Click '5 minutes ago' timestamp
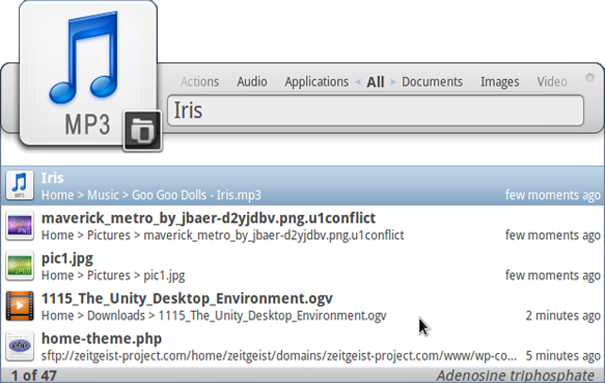The height and width of the screenshot is (383, 605). [563, 356]
